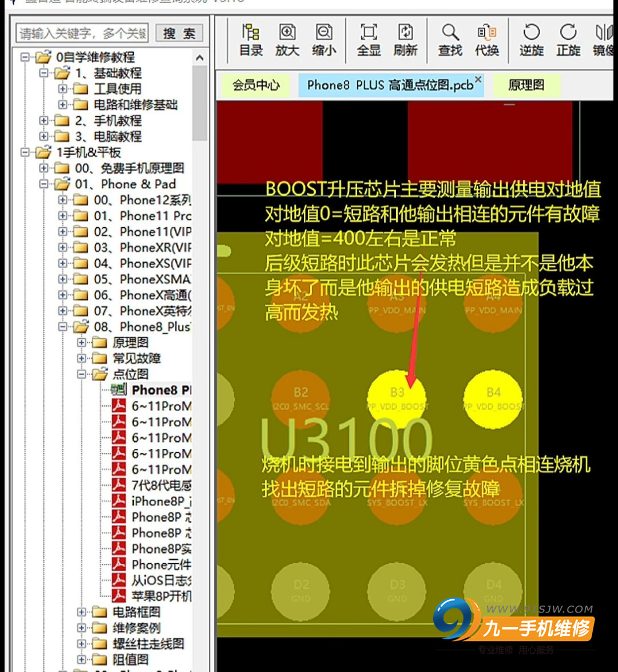This screenshot has height=672, width=618.
Task: Expand the 螺丝柱走线图 folder
Action: tap(81, 644)
